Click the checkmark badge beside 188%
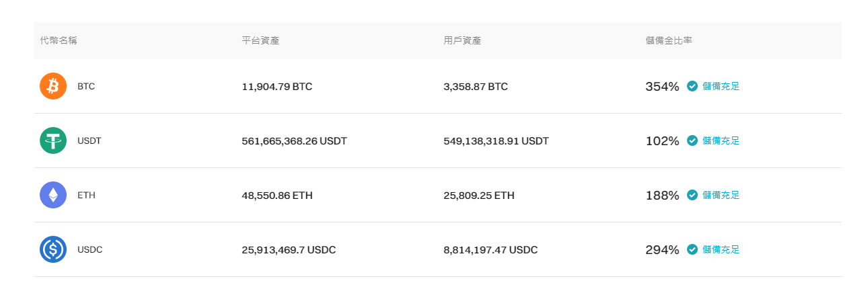 [x=692, y=195]
